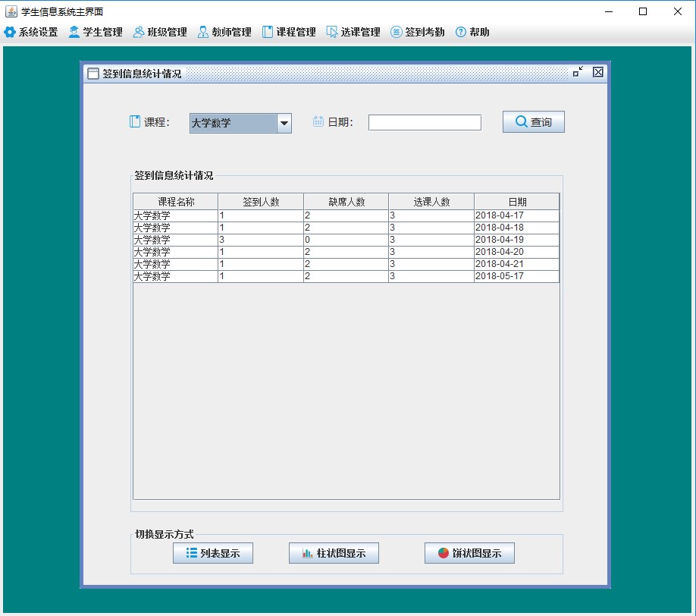The width and height of the screenshot is (696, 616).
Task: Click the cursor icon beside 选课管理
Action: point(332,32)
